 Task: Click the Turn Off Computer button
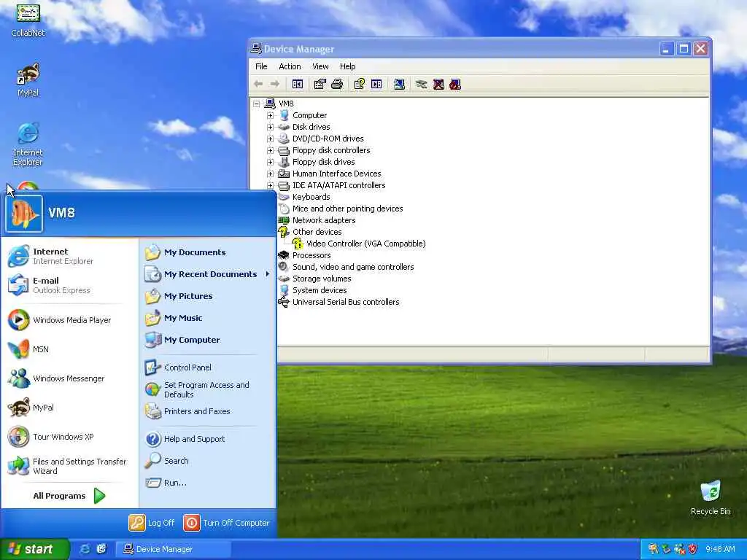(226, 522)
